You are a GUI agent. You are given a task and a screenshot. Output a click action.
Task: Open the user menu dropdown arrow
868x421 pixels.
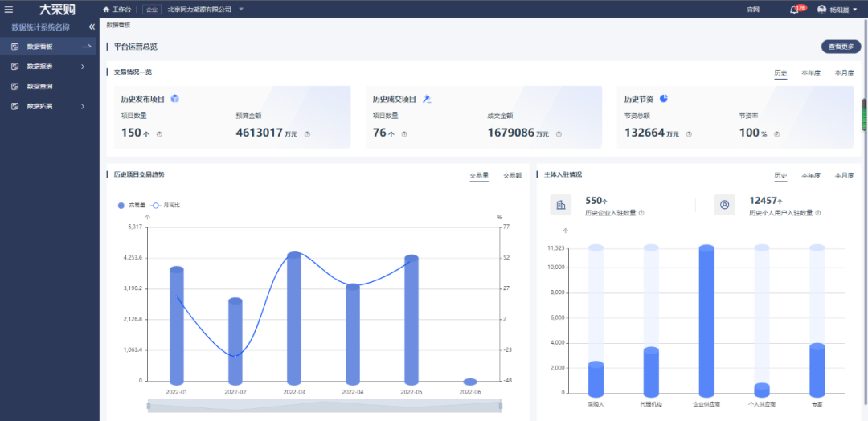[x=854, y=10]
